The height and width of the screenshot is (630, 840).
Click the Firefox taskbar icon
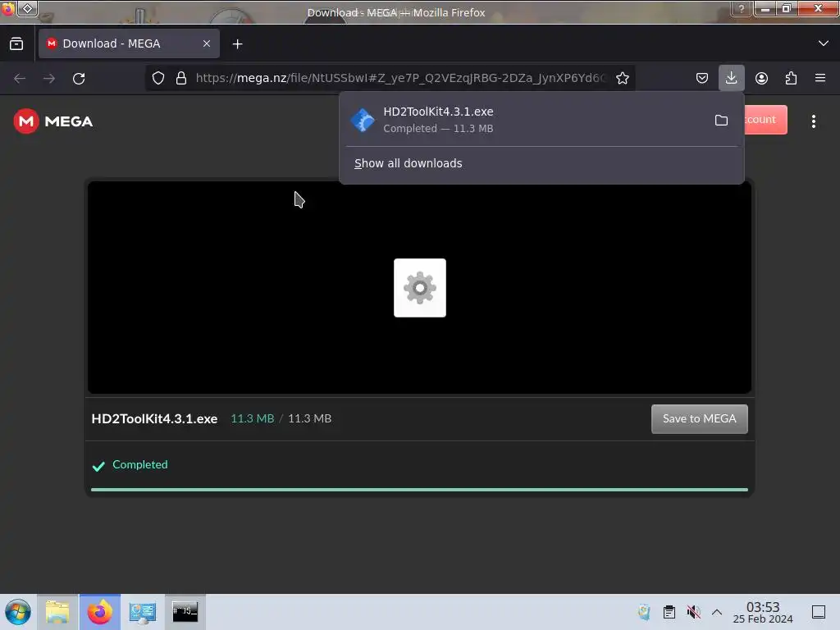pos(100,612)
